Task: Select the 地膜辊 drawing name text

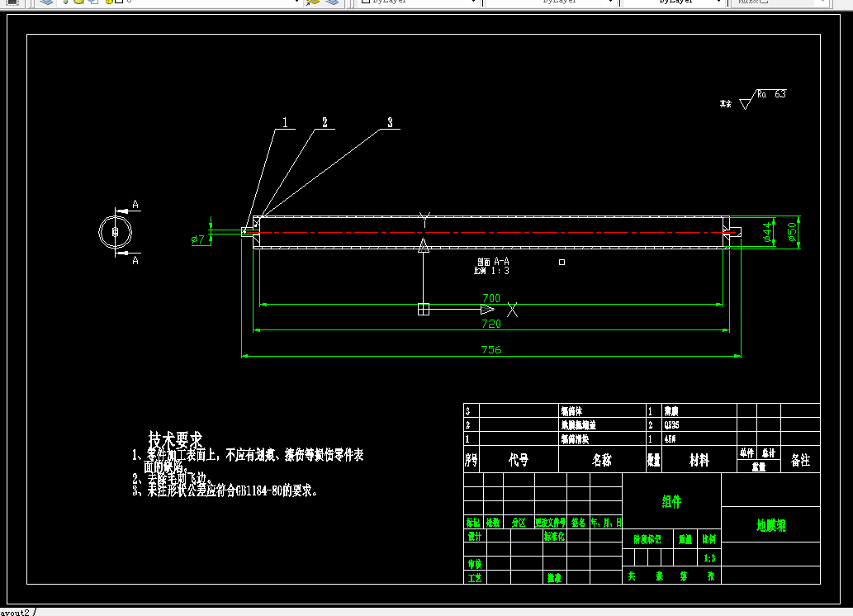Action: [x=771, y=525]
